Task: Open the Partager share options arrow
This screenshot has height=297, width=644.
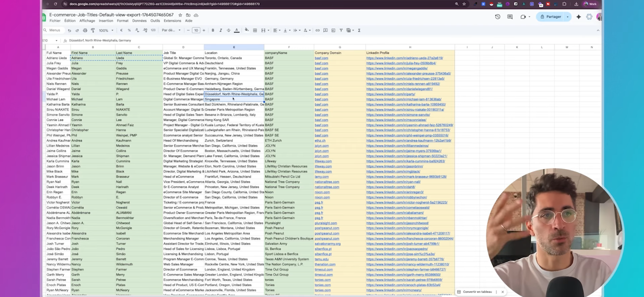Action: pyautogui.click(x=568, y=17)
